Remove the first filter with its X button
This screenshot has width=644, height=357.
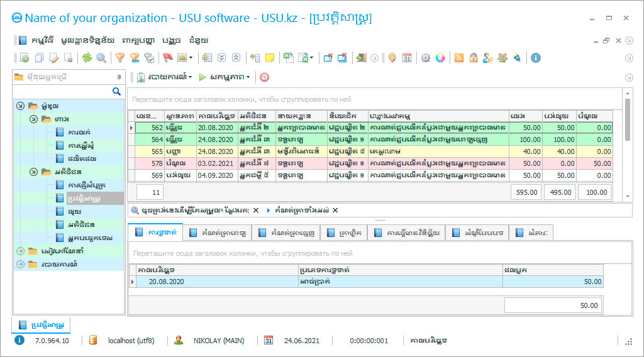click(256, 211)
